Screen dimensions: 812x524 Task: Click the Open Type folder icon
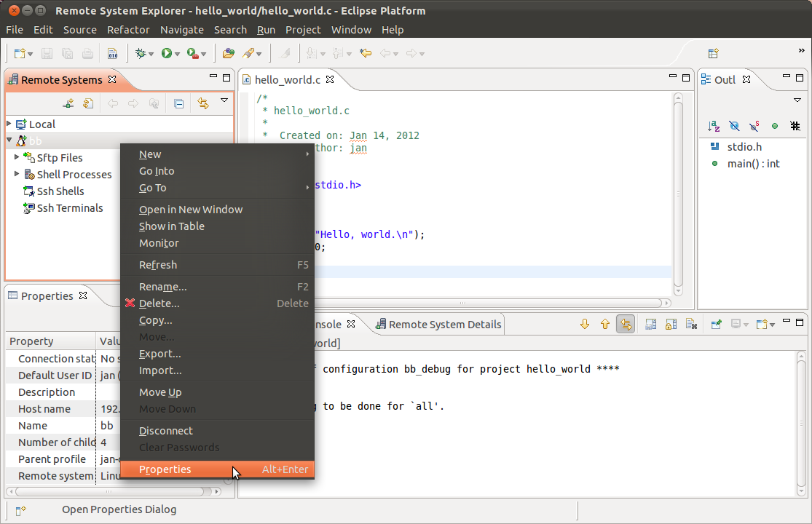click(229, 53)
